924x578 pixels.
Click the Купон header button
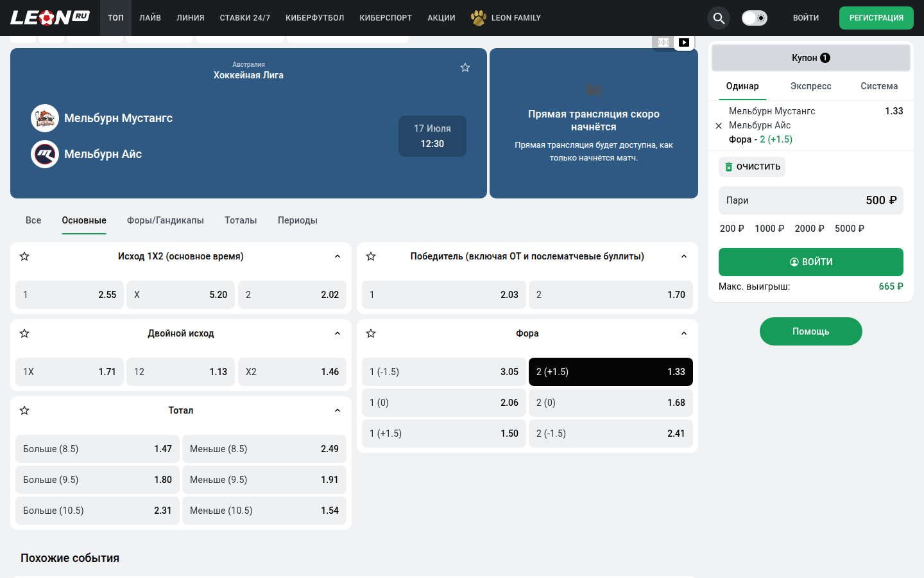(x=811, y=58)
